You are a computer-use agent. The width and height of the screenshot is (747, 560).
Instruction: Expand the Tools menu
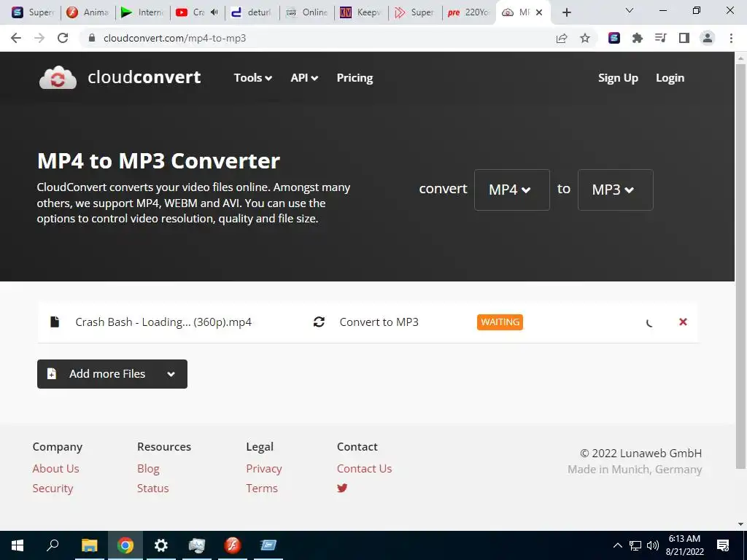pyautogui.click(x=253, y=77)
